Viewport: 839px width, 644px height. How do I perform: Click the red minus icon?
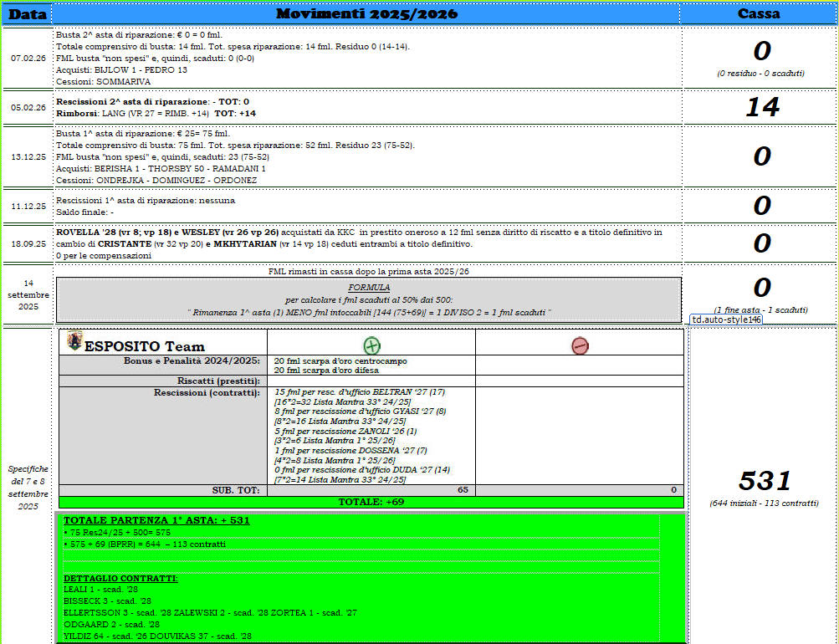580,345
